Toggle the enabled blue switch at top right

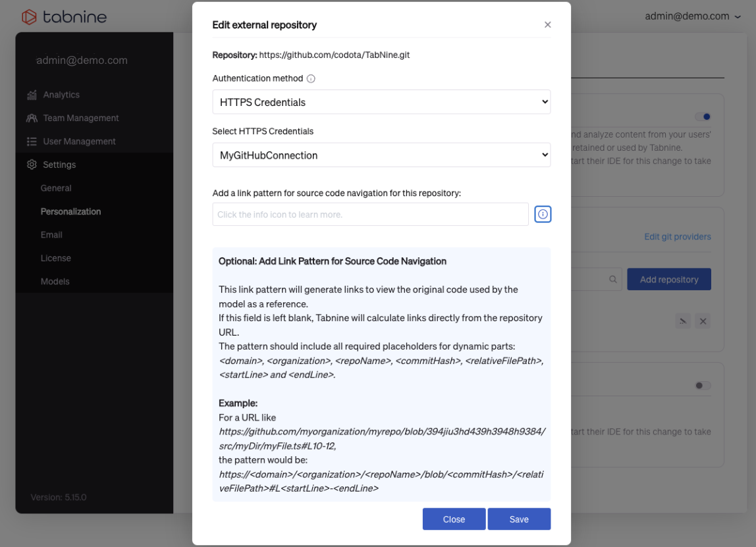(703, 117)
